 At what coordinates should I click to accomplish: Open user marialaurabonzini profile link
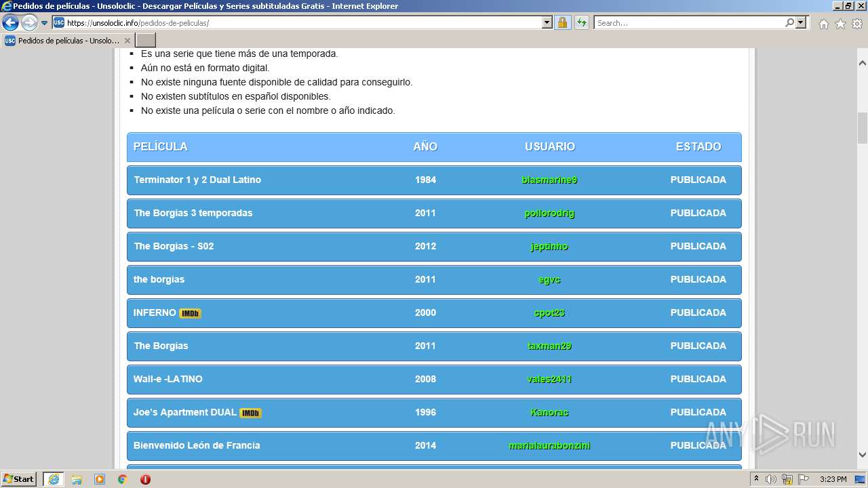tap(550, 445)
